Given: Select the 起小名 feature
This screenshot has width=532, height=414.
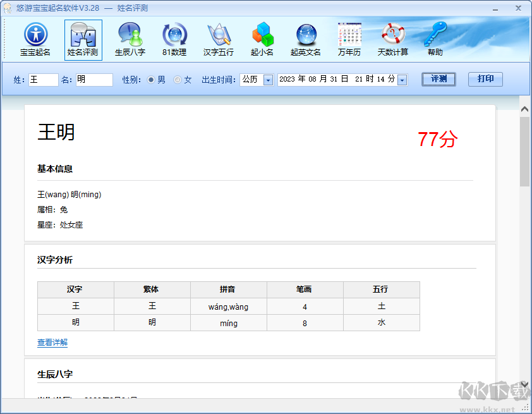Looking at the screenshot, I should click(262, 39).
